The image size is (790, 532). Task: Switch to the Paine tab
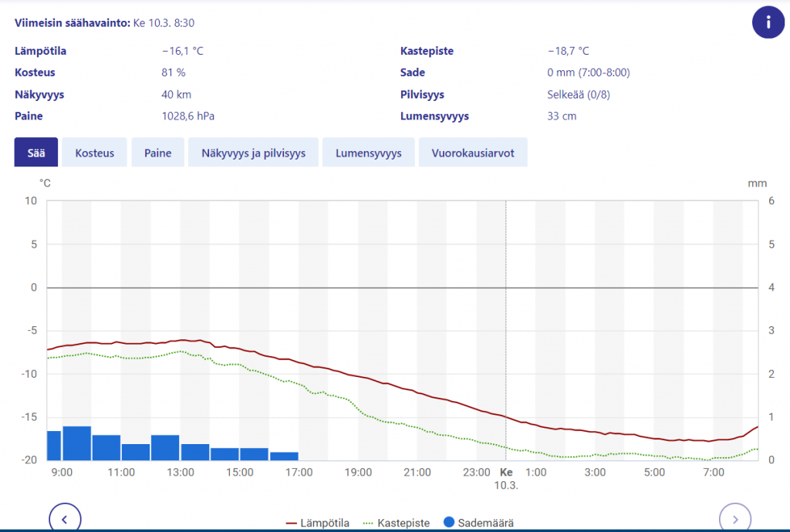coord(157,153)
